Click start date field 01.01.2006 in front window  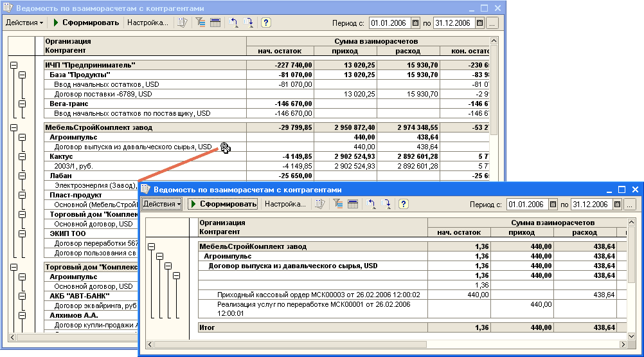tap(528, 204)
